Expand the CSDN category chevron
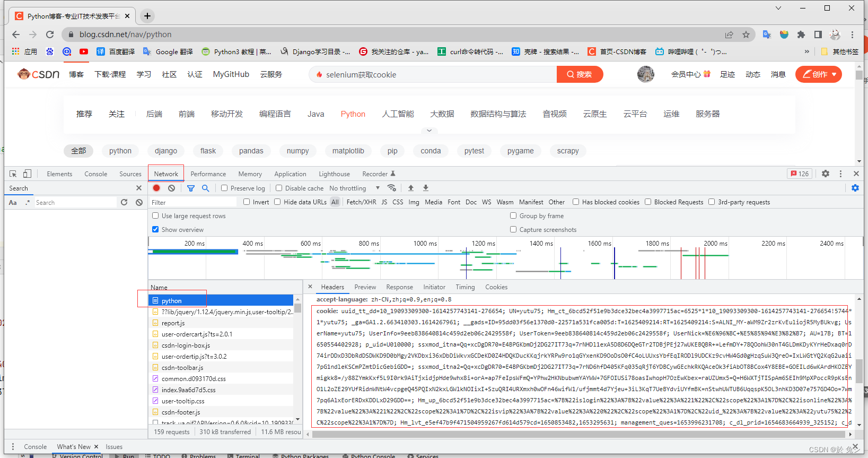 429,130
